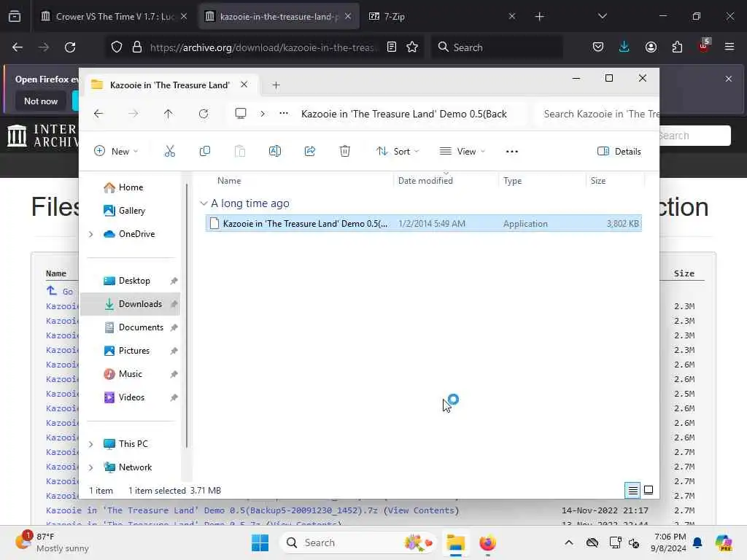Open Firefox View icon at tab bar start

click(15, 16)
